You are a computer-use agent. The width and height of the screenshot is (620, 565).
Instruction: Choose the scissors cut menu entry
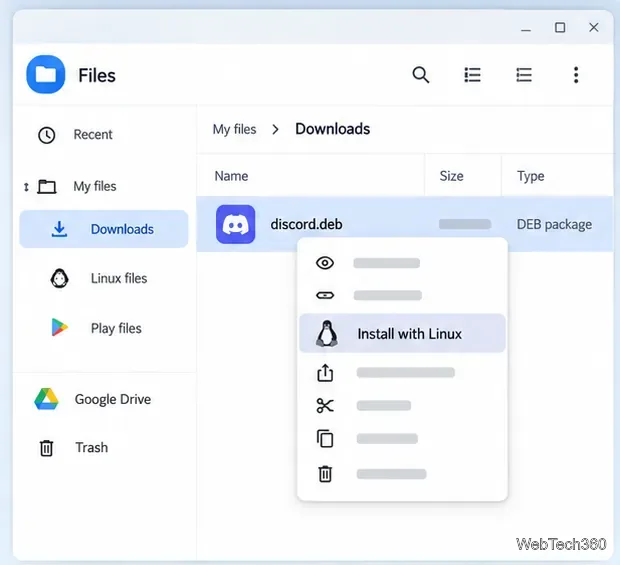[402, 406]
